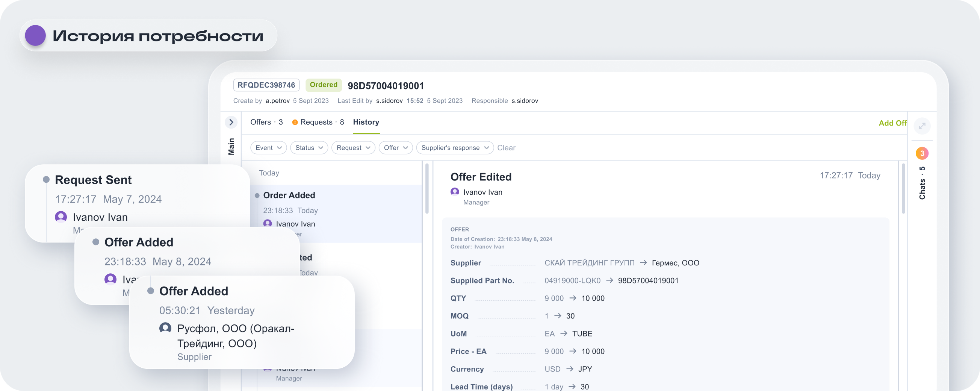
Task: Click the expand arrows icon near Chats
Action: coord(922,126)
